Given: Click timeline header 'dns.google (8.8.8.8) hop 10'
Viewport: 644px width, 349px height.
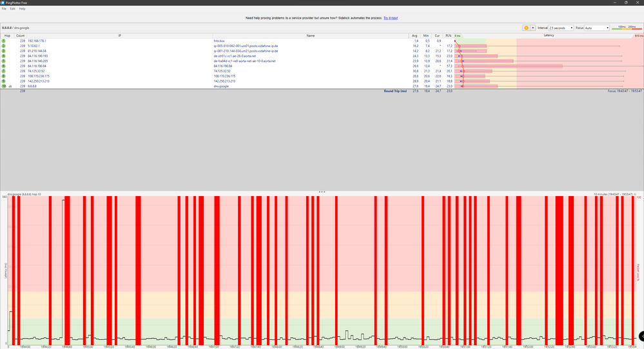Looking at the screenshot, I should click(x=24, y=194).
